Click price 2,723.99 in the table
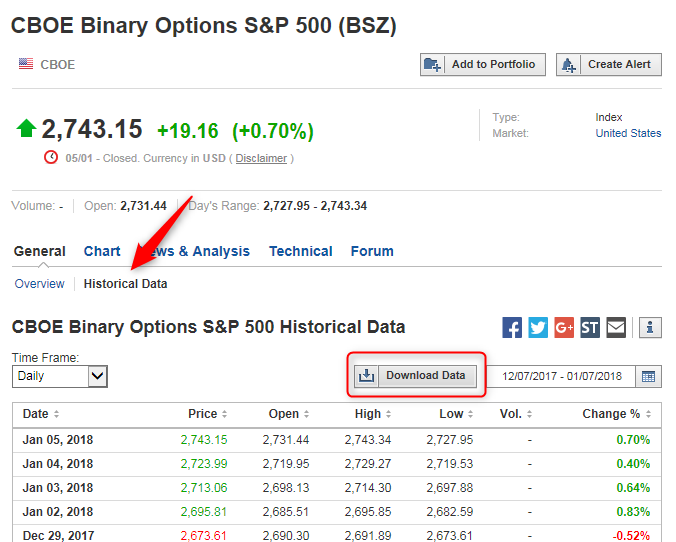Viewport: 676px width, 542px height. click(x=204, y=464)
